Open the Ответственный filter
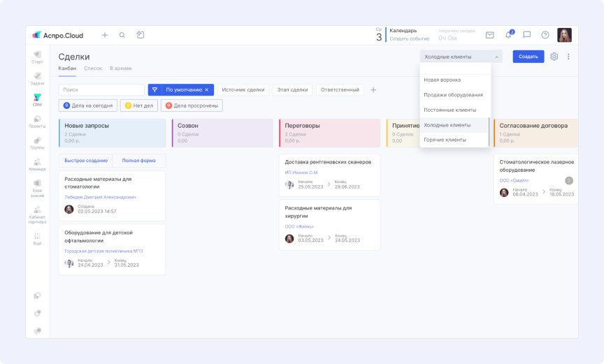The height and width of the screenshot is (364, 604). 340,89
